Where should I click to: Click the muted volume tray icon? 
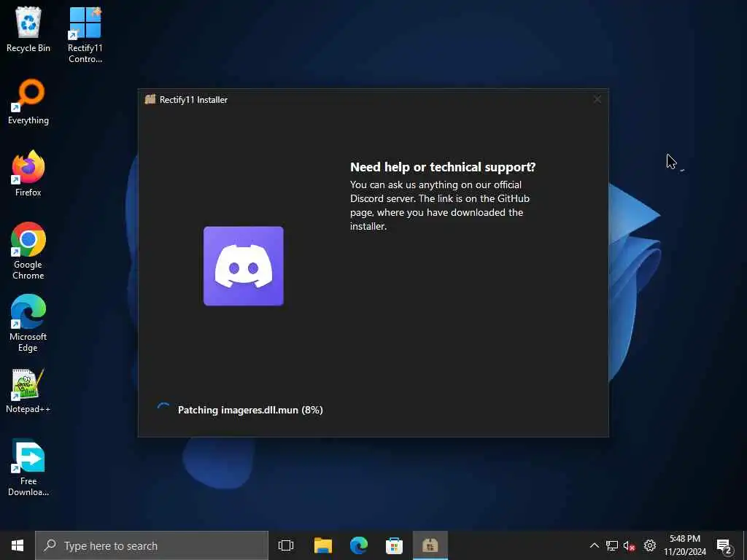[x=630, y=545]
